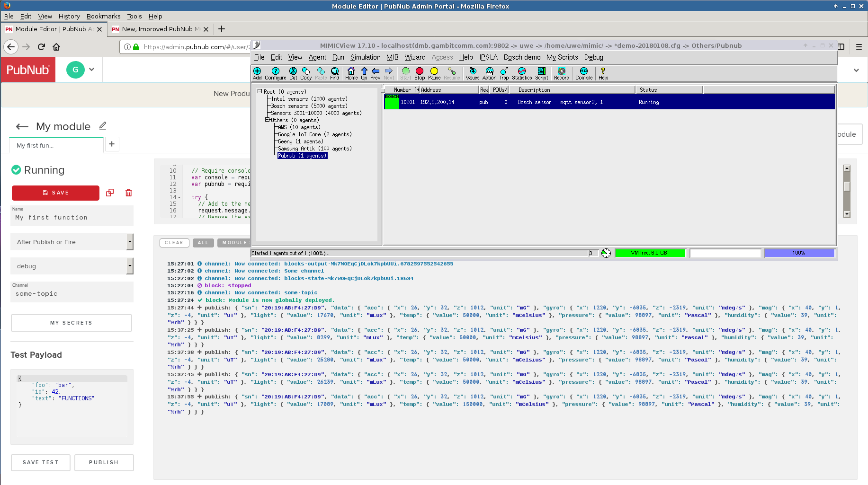Click the Help question-mark icon in MIMICView toolbar
Image resolution: width=868 pixels, height=485 pixels.
[x=603, y=73]
